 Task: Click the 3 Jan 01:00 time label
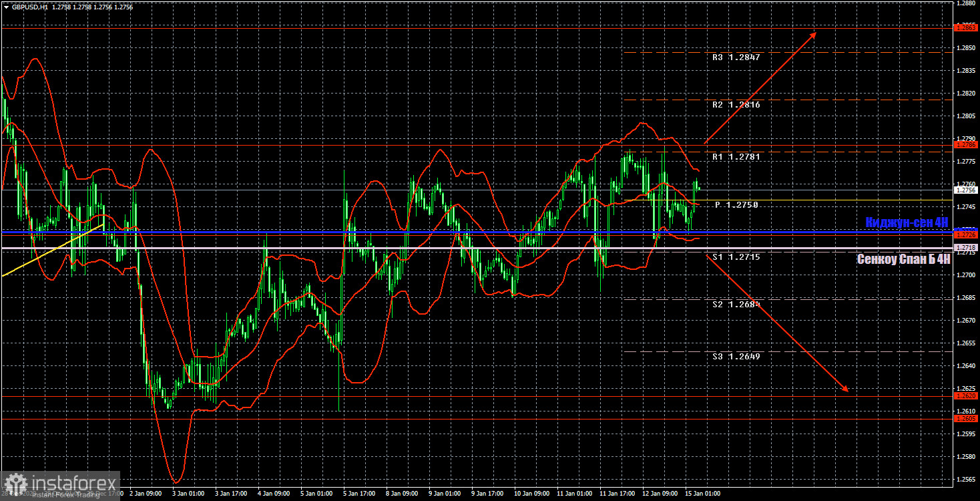[x=188, y=494]
